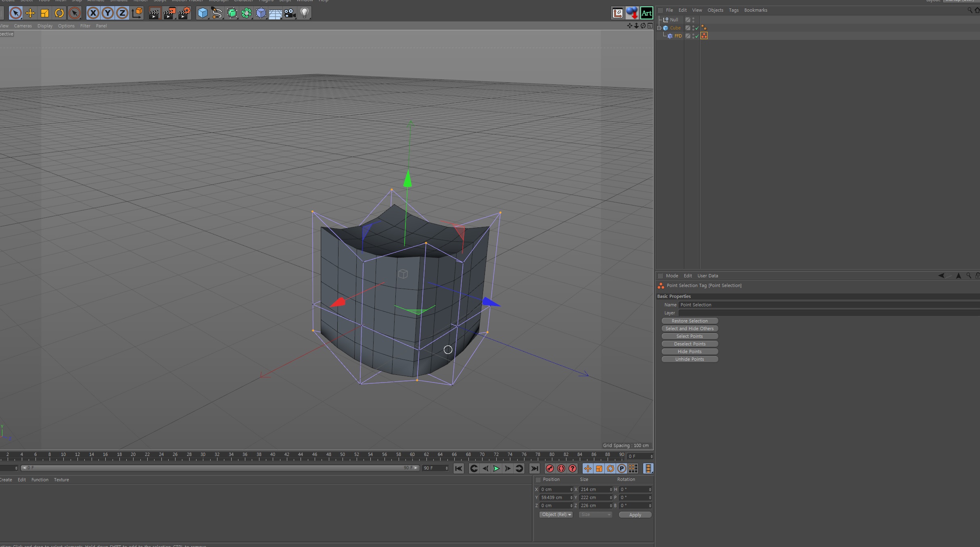This screenshot has height=547, width=980.
Task: Add a light object
Action: [x=305, y=13]
